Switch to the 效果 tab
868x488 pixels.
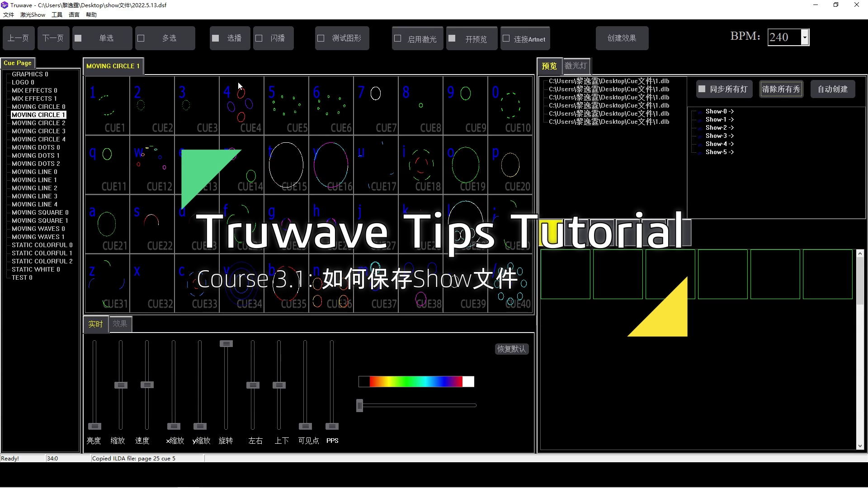[x=120, y=324]
